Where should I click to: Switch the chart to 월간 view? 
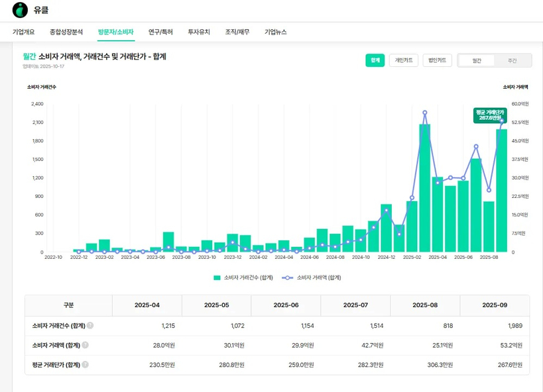click(477, 60)
